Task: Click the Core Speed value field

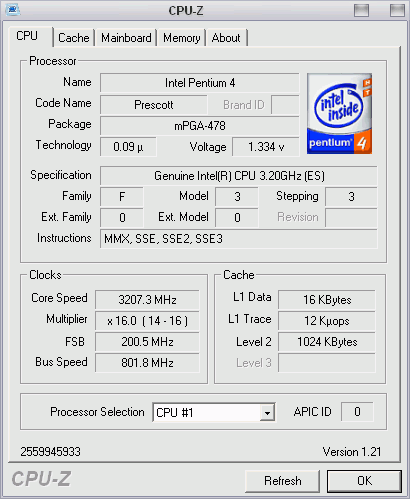Action: (x=147, y=300)
